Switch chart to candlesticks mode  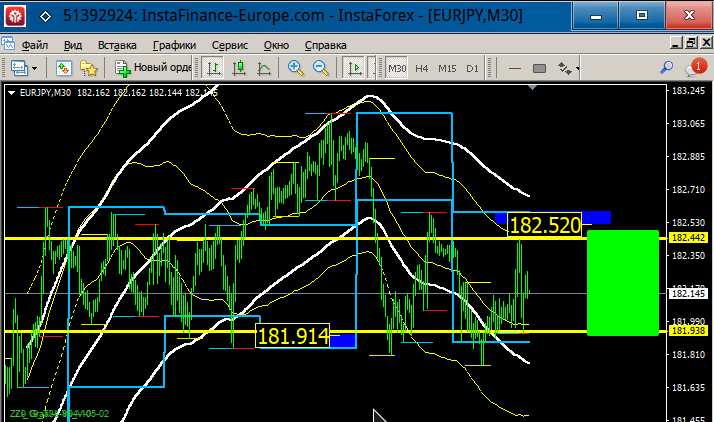(x=239, y=68)
